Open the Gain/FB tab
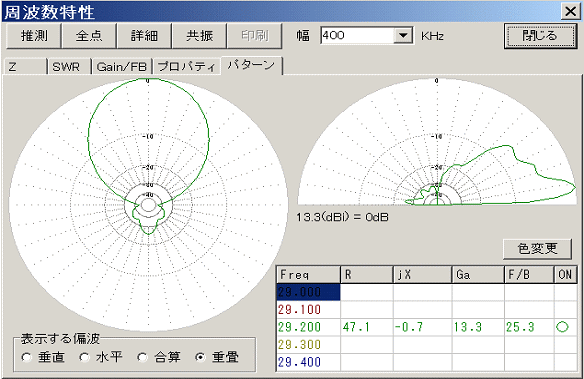Viewport: 584px width, 379px height. [122, 67]
